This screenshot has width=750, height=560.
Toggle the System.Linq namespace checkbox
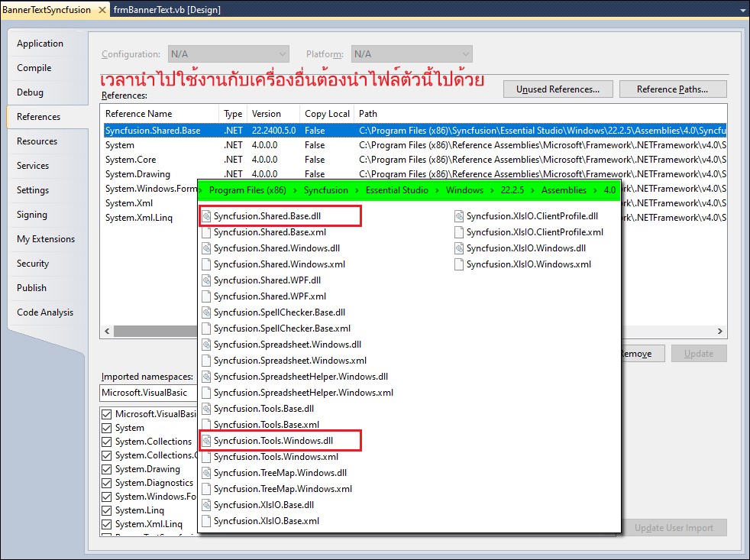pyautogui.click(x=106, y=510)
